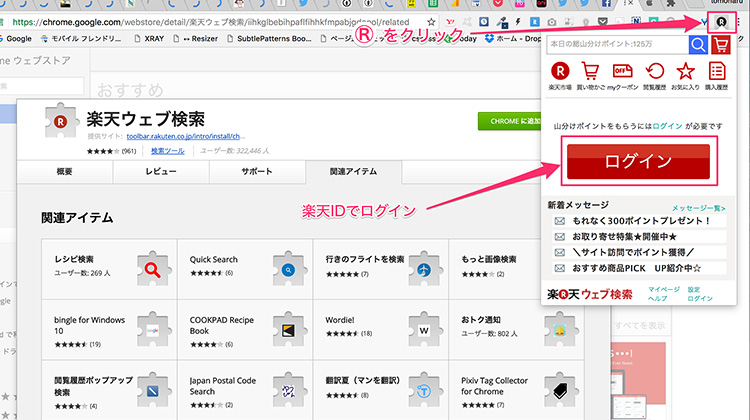
Task: Switch to the 概要 tab
Action: 65,171
